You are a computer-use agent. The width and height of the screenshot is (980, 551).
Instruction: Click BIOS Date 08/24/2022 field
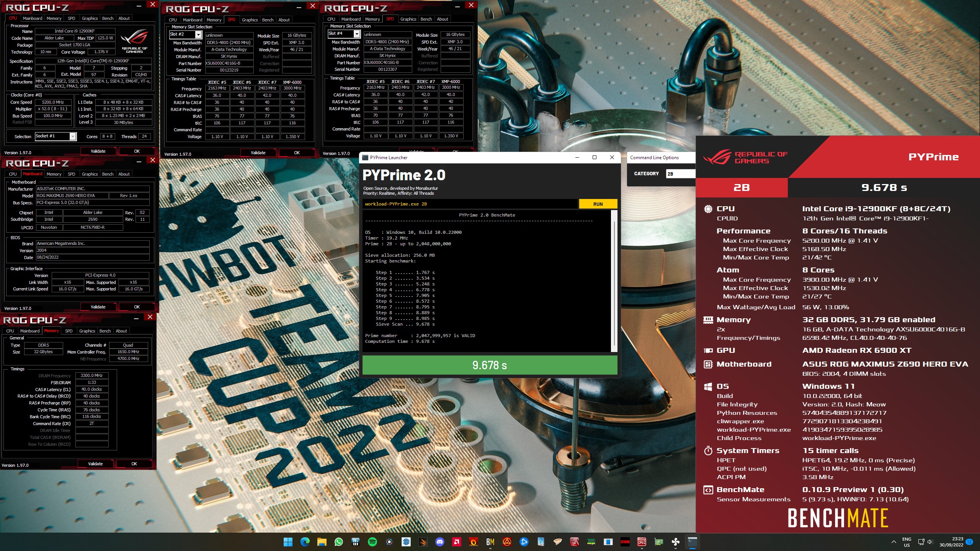pos(93,258)
